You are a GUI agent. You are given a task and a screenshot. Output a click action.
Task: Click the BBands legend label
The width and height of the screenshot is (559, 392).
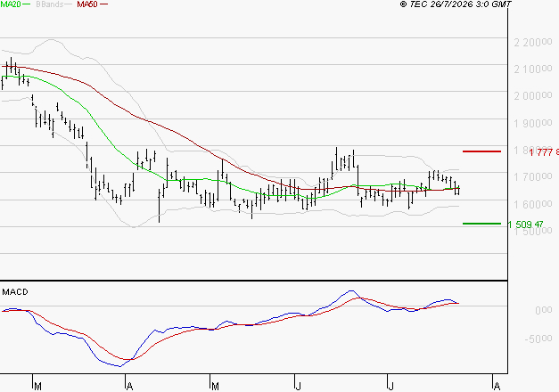[49, 4]
